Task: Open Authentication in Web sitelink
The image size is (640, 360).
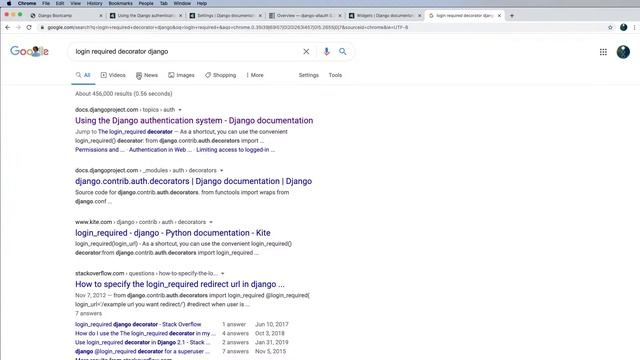Action: pos(160,150)
